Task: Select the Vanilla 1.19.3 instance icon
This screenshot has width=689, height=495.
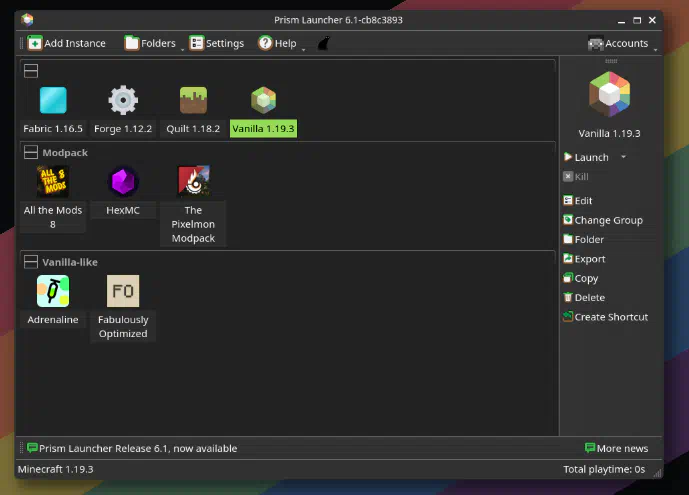Action: [264, 100]
